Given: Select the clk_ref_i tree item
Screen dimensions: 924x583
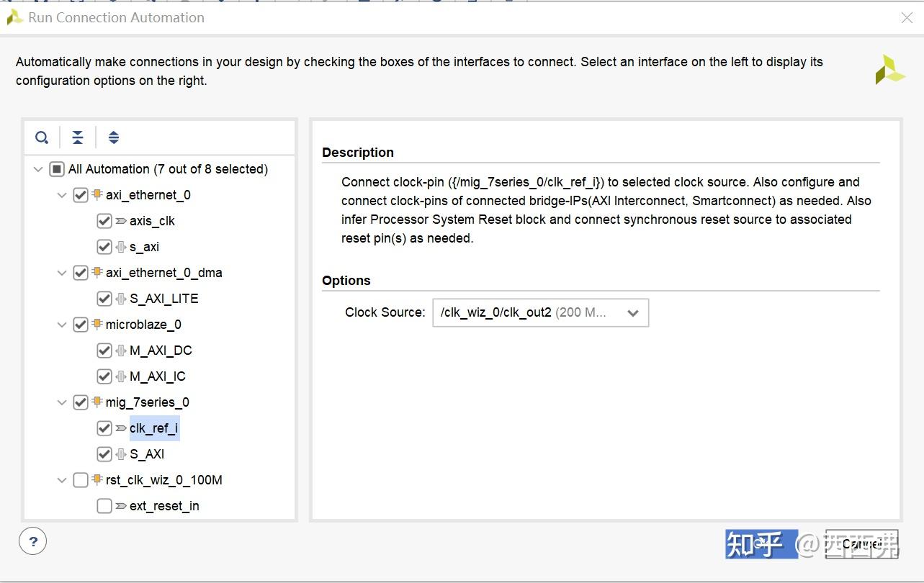Looking at the screenshot, I should pos(153,428).
